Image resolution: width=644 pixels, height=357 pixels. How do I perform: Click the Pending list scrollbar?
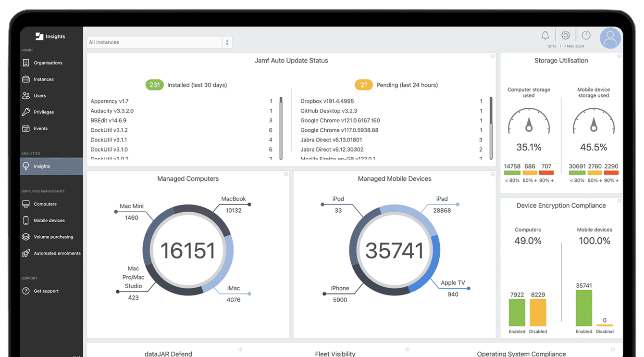coord(491,128)
